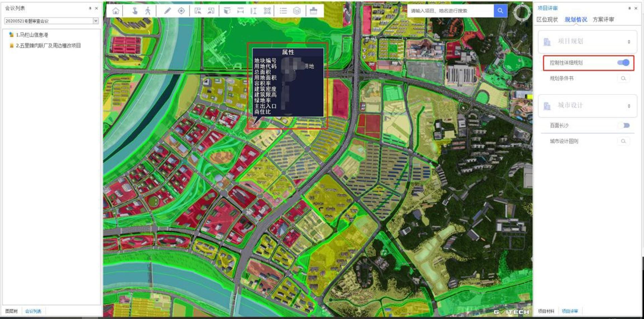Click the blue search magnifier button
Screen dimensions: 644x319
click(x=500, y=11)
